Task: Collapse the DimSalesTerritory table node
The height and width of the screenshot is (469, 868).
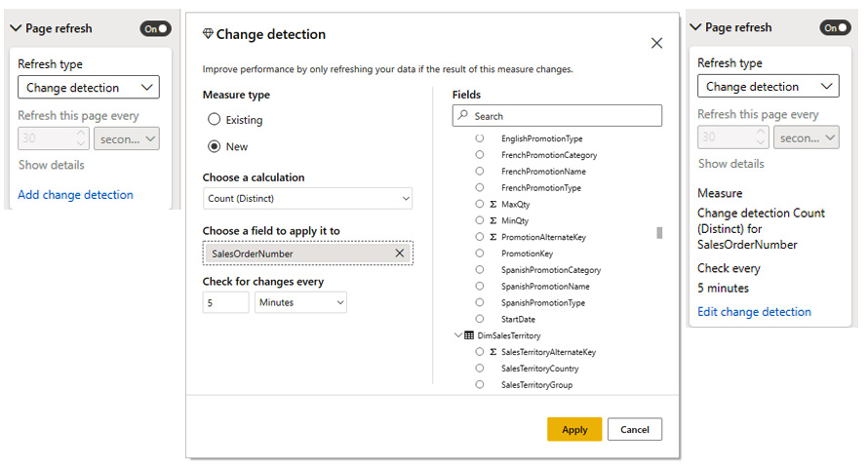Action: tap(458, 335)
